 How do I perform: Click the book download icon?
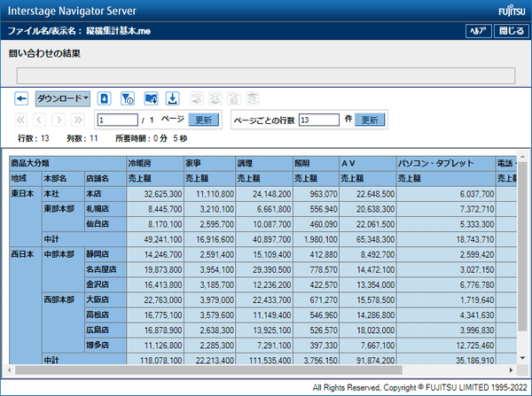click(x=151, y=98)
